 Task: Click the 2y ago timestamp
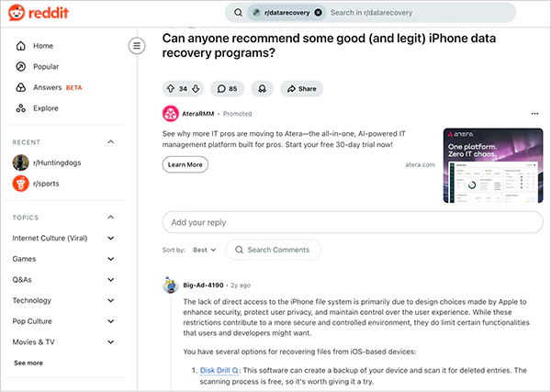pyautogui.click(x=241, y=285)
